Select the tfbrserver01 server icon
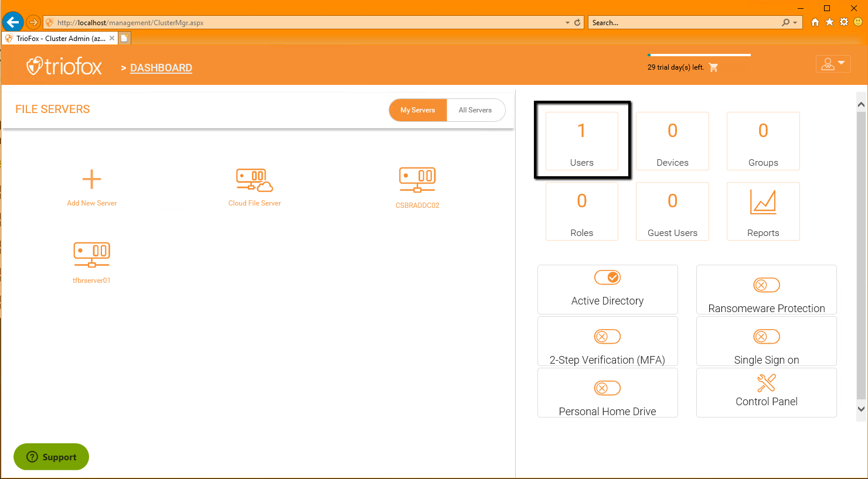This screenshot has height=479, width=868. 91,255
